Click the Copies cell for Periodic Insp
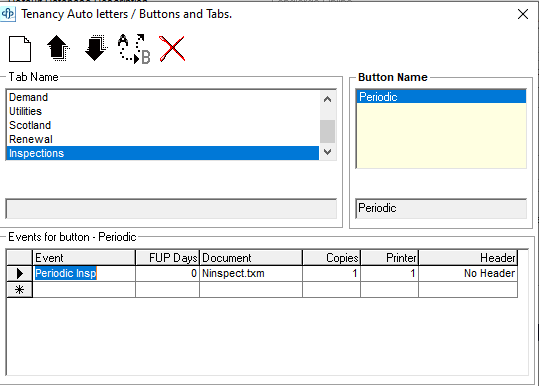The image size is (539, 386). click(331, 274)
